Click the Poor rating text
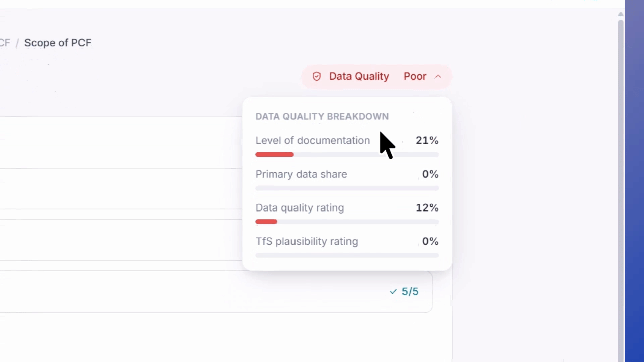Image resolution: width=644 pixels, height=362 pixels. (415, 76)
